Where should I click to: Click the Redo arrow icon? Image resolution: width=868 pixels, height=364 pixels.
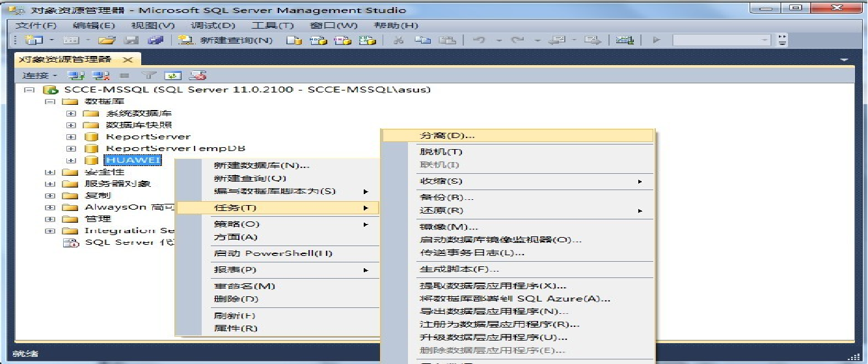pos(518,40)
